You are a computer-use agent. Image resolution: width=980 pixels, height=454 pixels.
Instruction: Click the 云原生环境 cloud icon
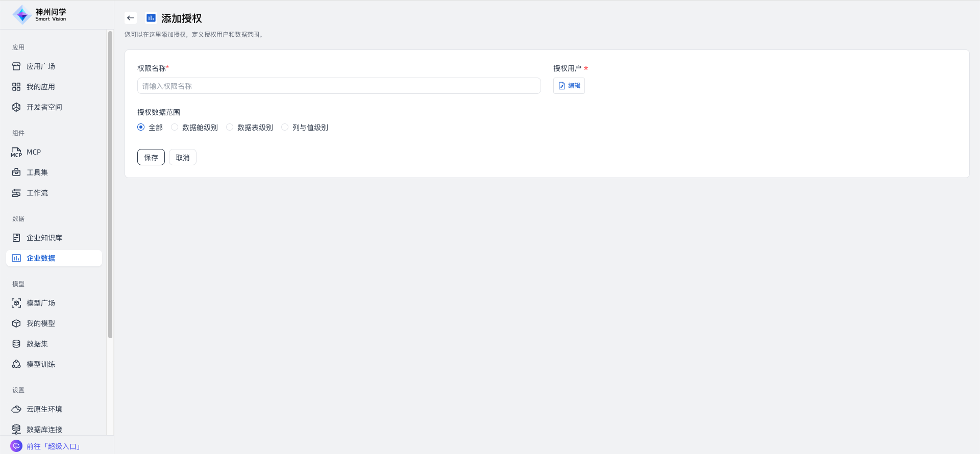point(16,409)
